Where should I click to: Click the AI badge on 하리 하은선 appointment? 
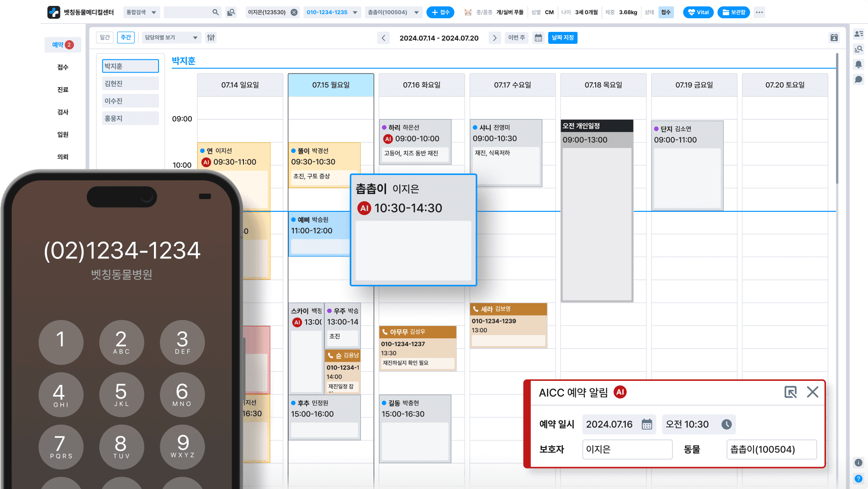(x=388, y=139)
